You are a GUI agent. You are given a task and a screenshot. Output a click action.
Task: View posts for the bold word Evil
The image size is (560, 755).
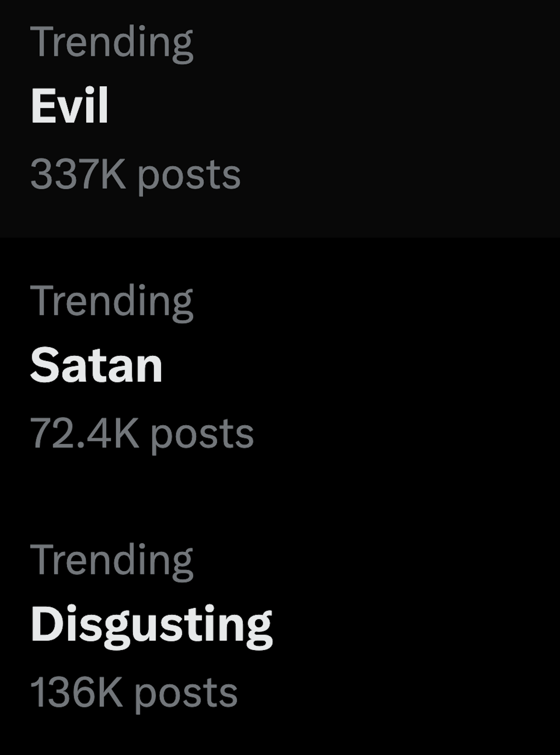tap(69, 105)
